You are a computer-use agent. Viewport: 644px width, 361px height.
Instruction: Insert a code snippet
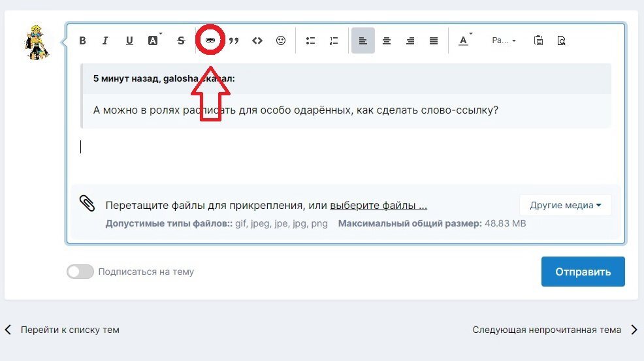pyautogui.click(x=257, y=40)
